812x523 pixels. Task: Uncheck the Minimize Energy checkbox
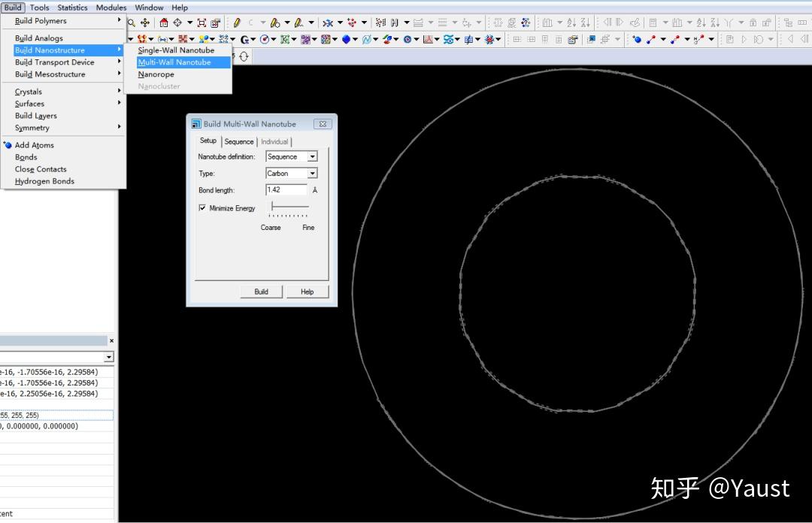(x=202, y=208)
